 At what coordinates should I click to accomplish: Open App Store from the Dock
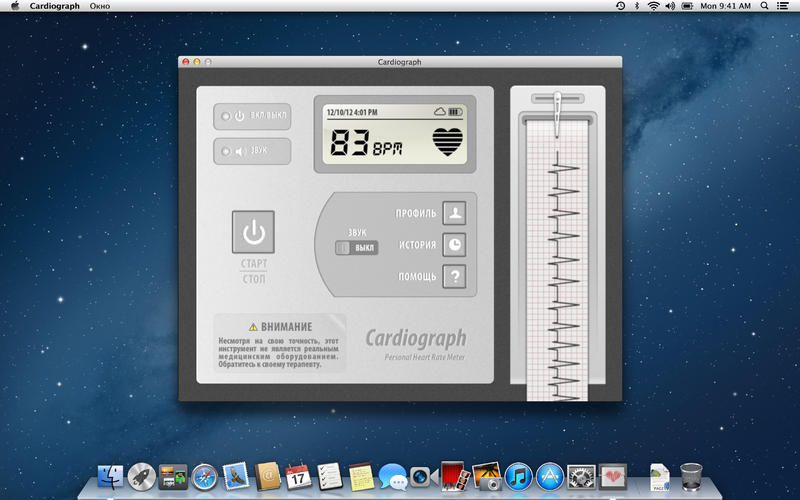click(549, 477)
